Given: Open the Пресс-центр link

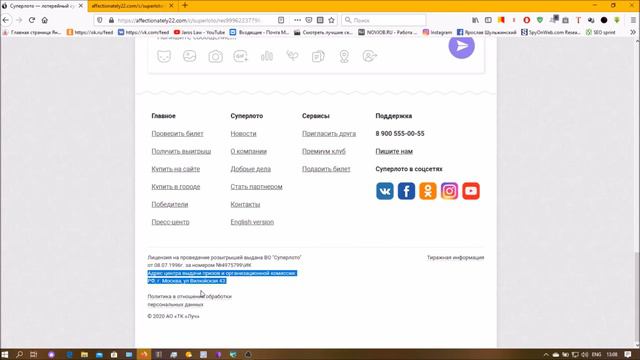Looking at the screenshot, I should click(x=170, y=222).
